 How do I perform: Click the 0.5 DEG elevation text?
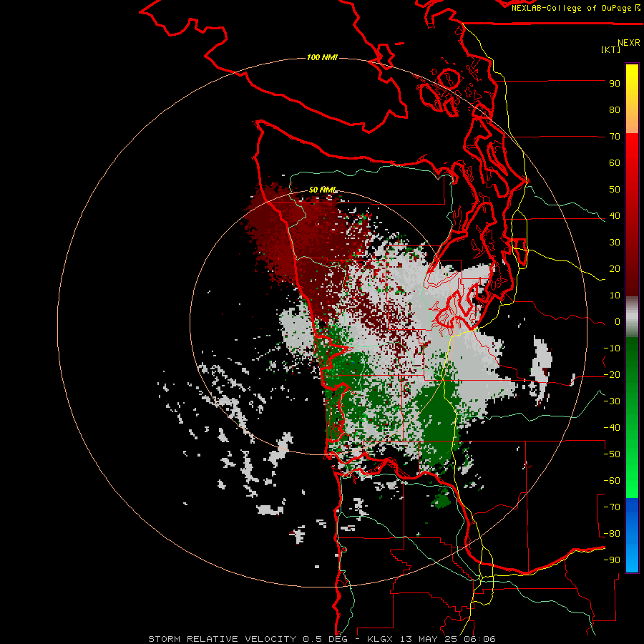(x=325, y=639)
